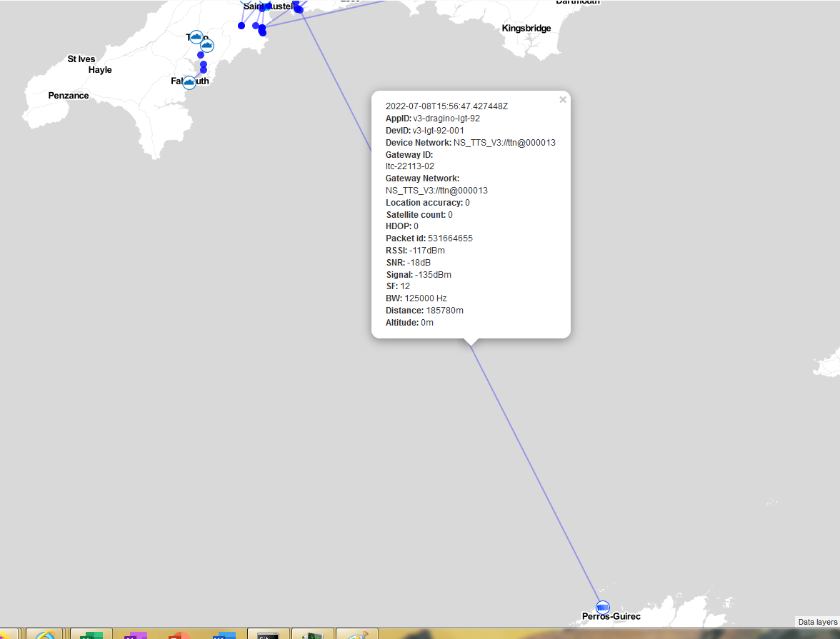840x639 pixels.
Task: Click the Kingsbridge map label
Action: click(526, 29)
